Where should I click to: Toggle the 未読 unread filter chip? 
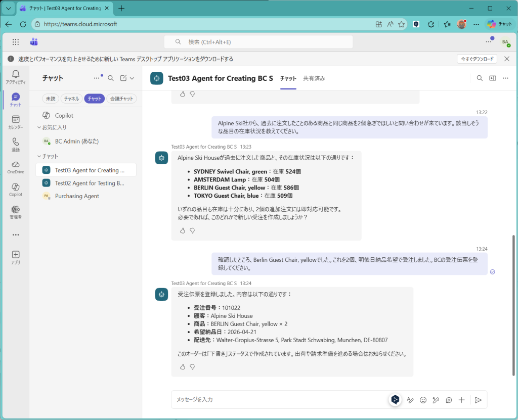[51, 99]
